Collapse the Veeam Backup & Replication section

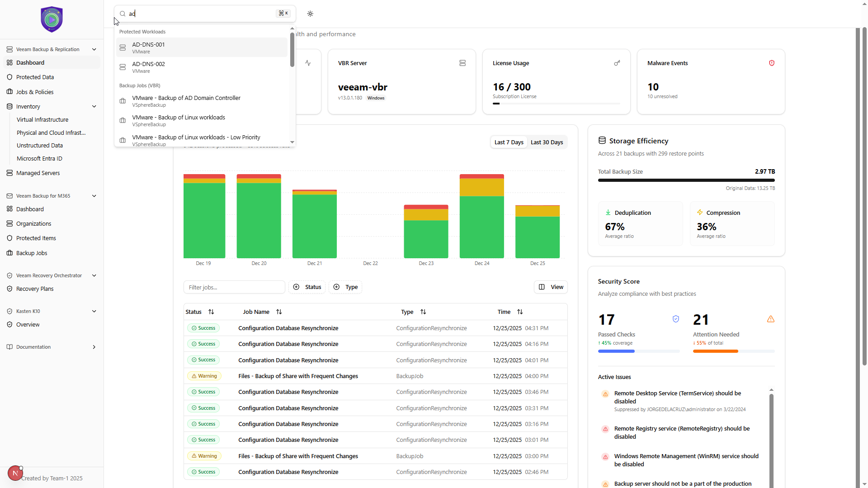94,49
